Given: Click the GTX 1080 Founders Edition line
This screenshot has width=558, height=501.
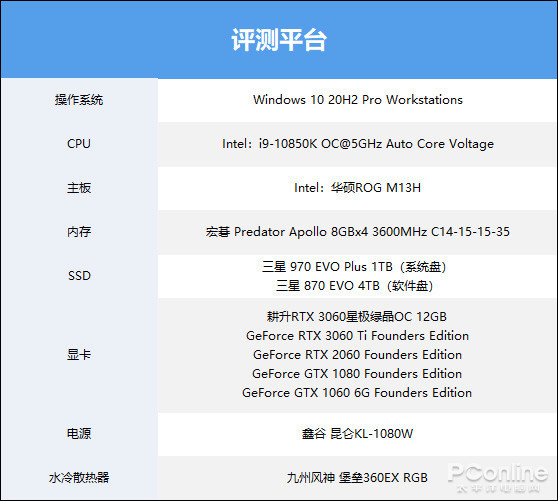Looking at the screenshot, I should (x=357, y=374).
